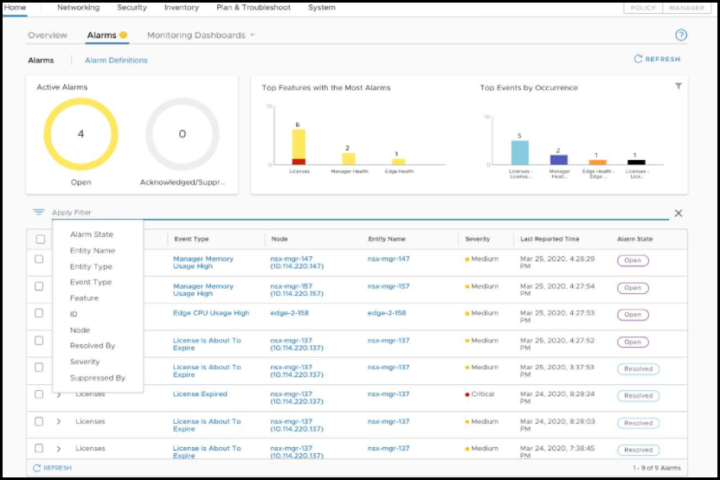The width and height of the screenshot is (720, 480).
Task: Click the Acknowledged/Suppressed donut showing 0
Action: point(182,134)
